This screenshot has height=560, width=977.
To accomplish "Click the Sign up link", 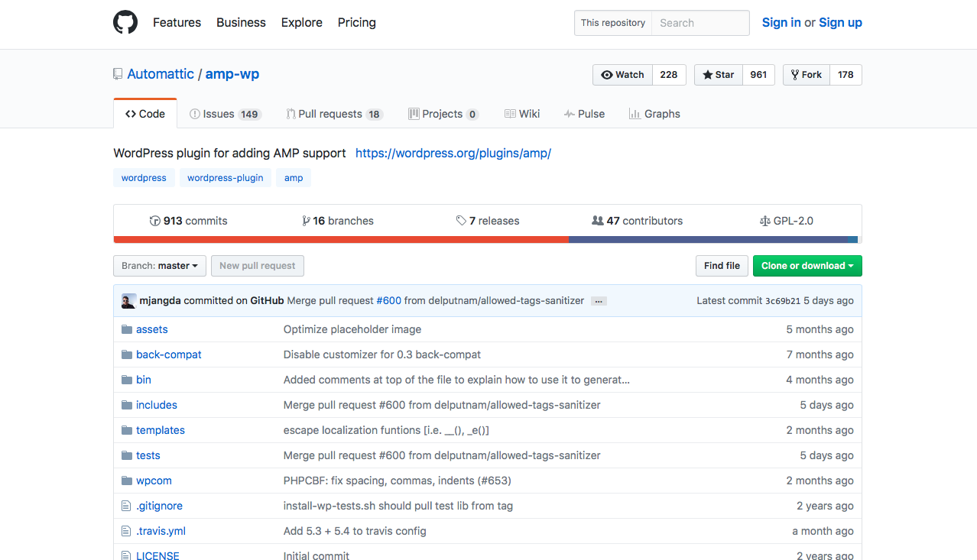I will coord(840,22).
